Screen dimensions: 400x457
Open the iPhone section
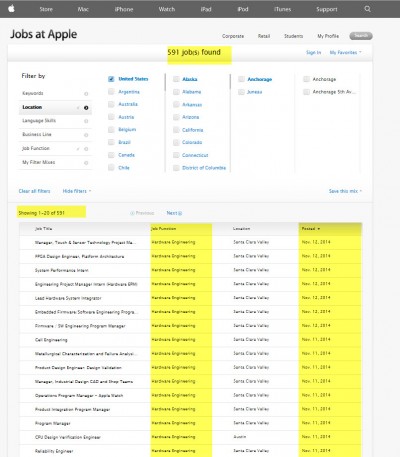(124, 9)
